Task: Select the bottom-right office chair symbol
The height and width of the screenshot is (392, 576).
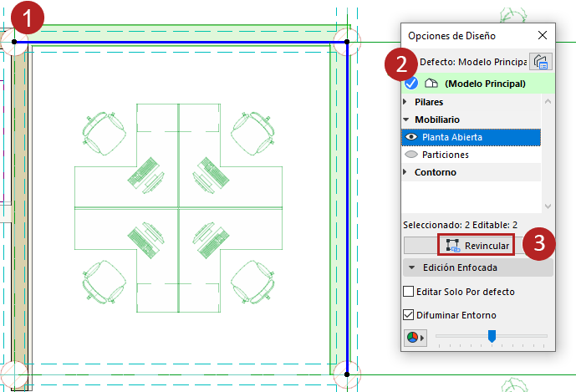Action: 252,282
